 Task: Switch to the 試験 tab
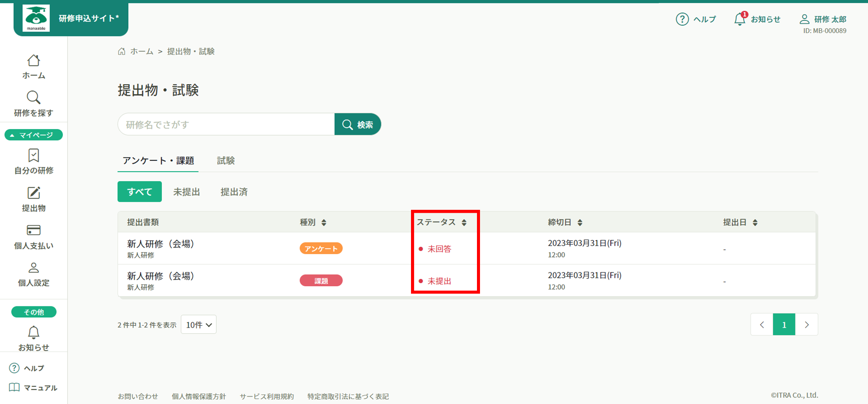click(x=226, y=161)
